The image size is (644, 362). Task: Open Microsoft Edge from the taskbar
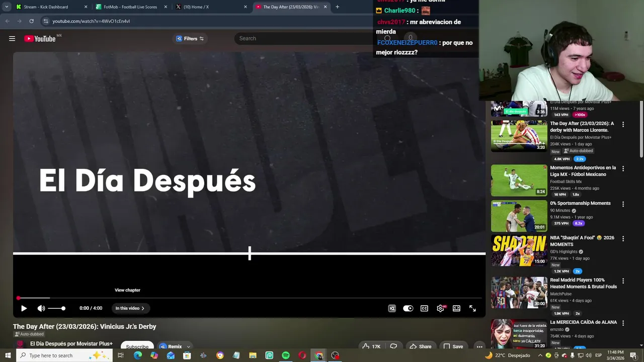coord(137,355)
